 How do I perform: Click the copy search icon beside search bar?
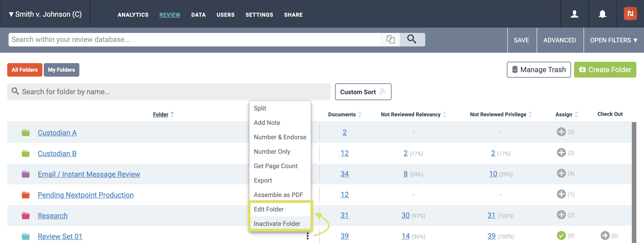(x=390, y=39)
